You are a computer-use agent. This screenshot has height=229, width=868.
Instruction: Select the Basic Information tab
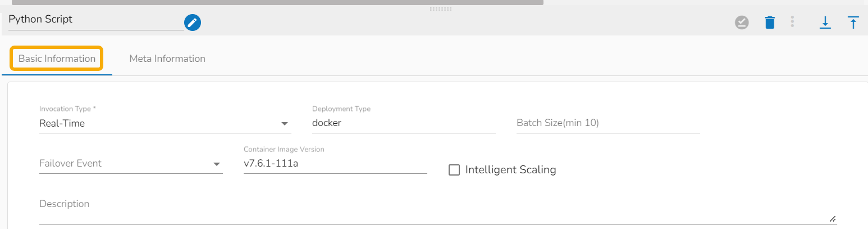57,59
